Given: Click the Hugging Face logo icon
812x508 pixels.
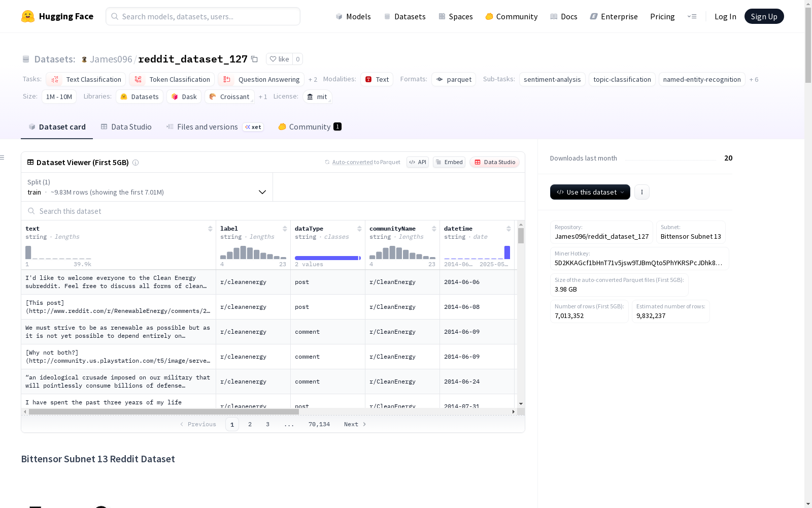Looking at the screenshot, I should tap(28, 16).
